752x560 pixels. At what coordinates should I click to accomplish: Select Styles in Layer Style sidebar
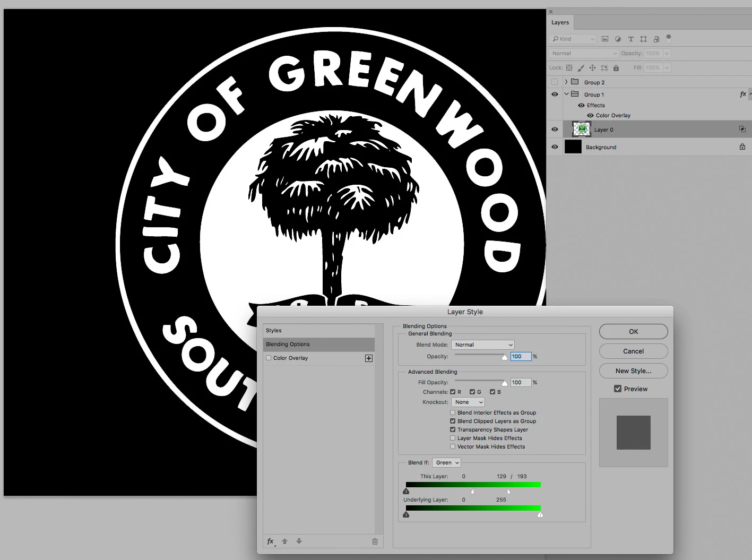click(319, 330)
